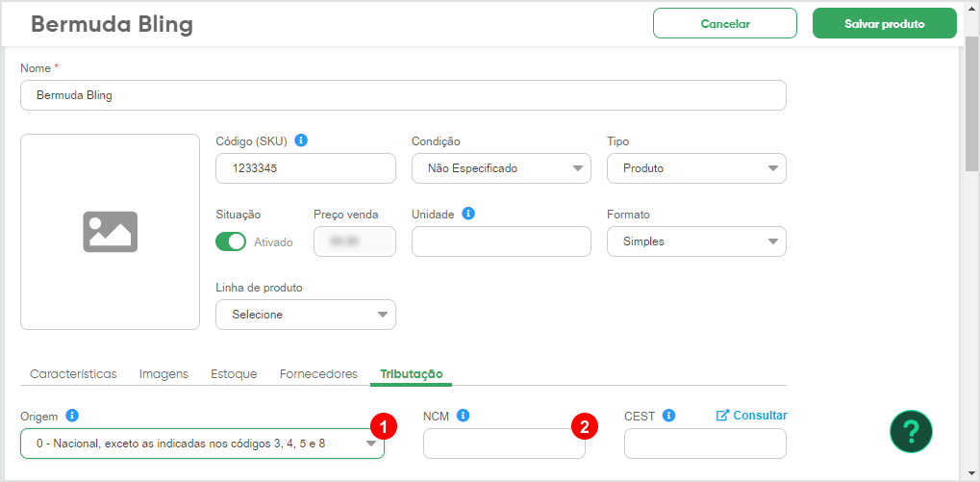The image size is (980, 482).
Task: Click the product image placeholder
Action: pyautogui.click(x=110, y=231)
